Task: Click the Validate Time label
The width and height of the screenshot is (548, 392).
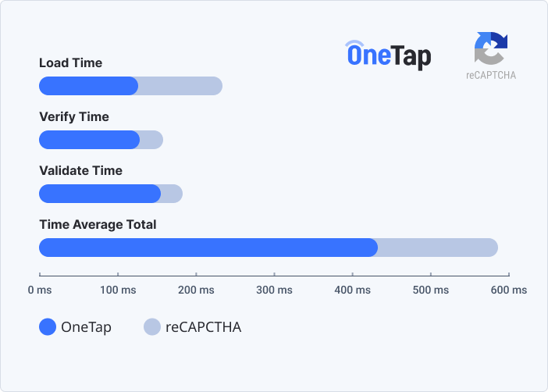Action: pos(80,170)
